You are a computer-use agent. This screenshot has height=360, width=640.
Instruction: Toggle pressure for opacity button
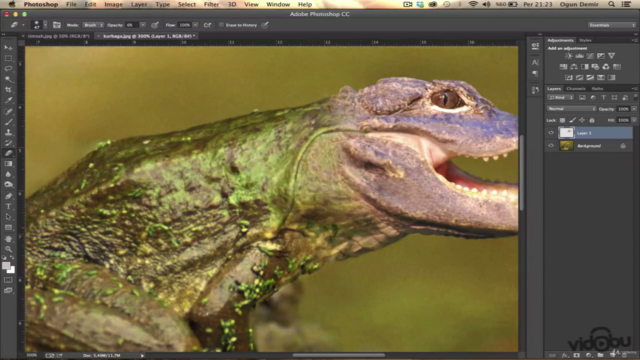coord(155,25)
